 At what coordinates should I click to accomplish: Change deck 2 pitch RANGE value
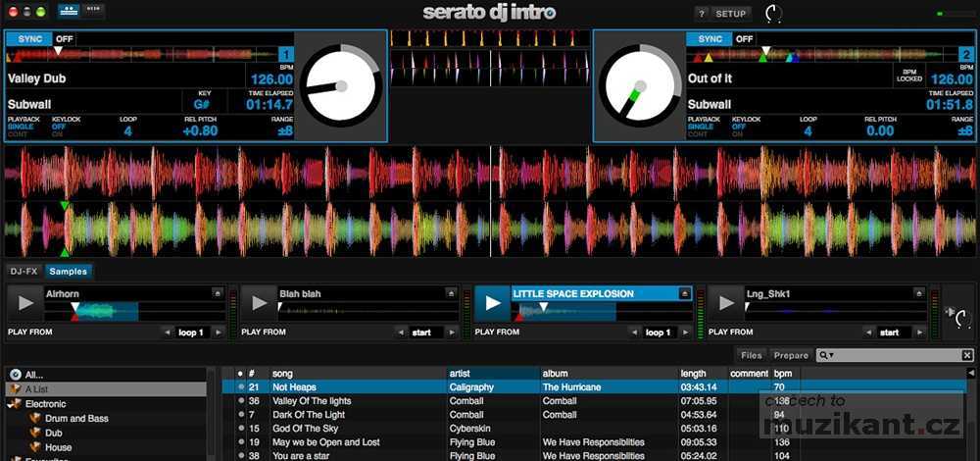point(965,130)
